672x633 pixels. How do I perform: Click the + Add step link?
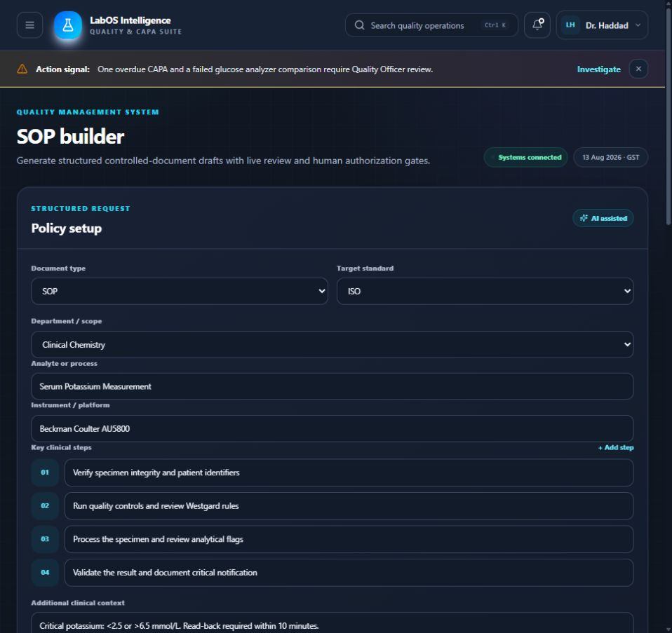click(x=615, y=447)
